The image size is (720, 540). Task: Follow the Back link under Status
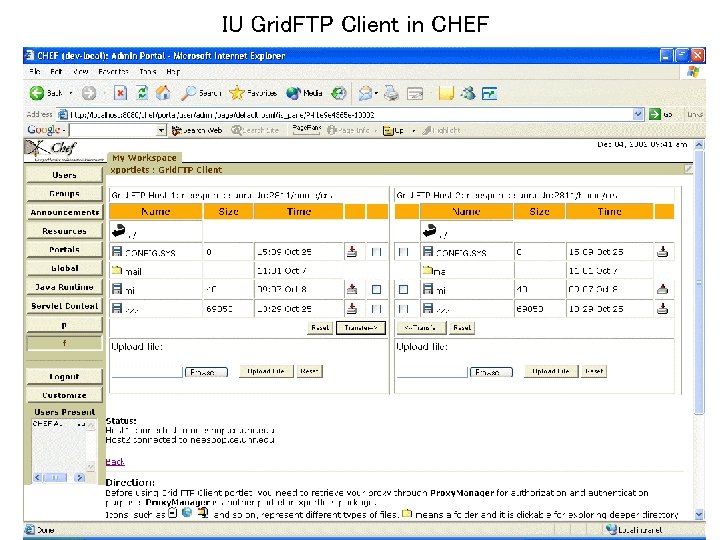115,461
